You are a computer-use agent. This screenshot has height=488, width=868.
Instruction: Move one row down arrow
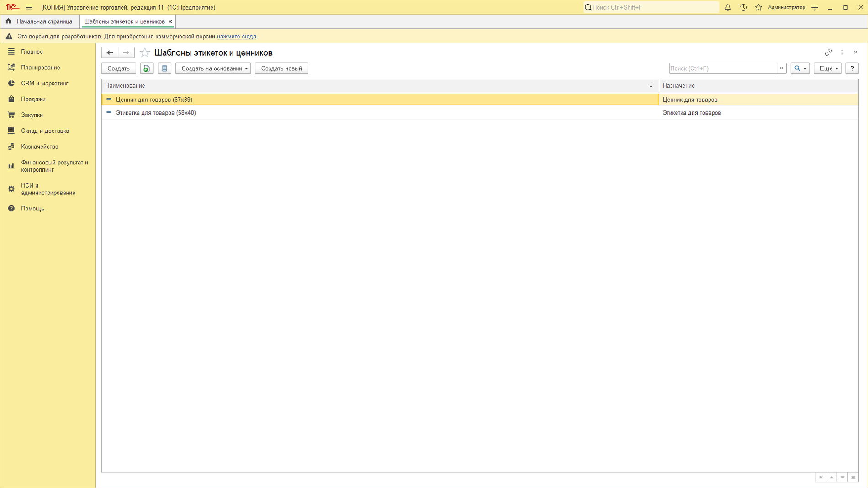pos(842,478)
